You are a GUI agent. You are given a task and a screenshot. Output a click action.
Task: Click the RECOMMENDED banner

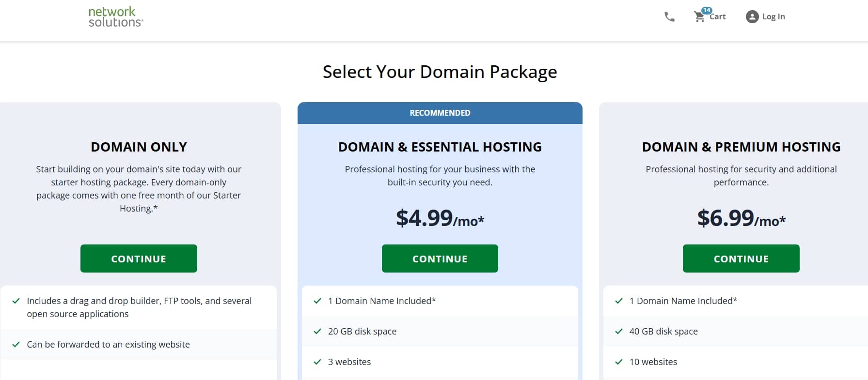click(440, 112)
